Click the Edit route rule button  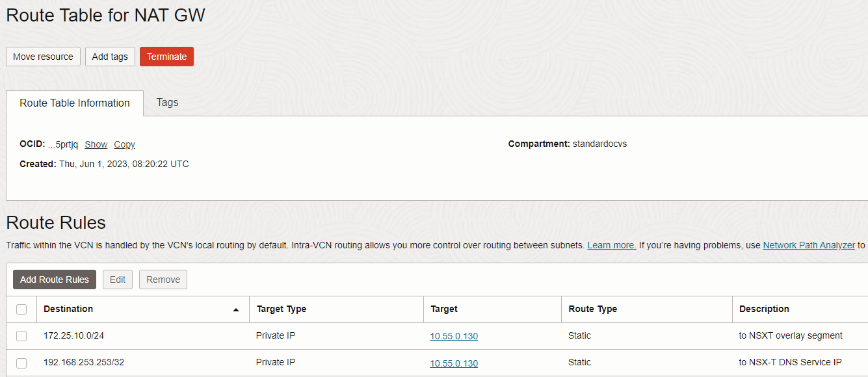pyautogui.click(x=117, y=279)
